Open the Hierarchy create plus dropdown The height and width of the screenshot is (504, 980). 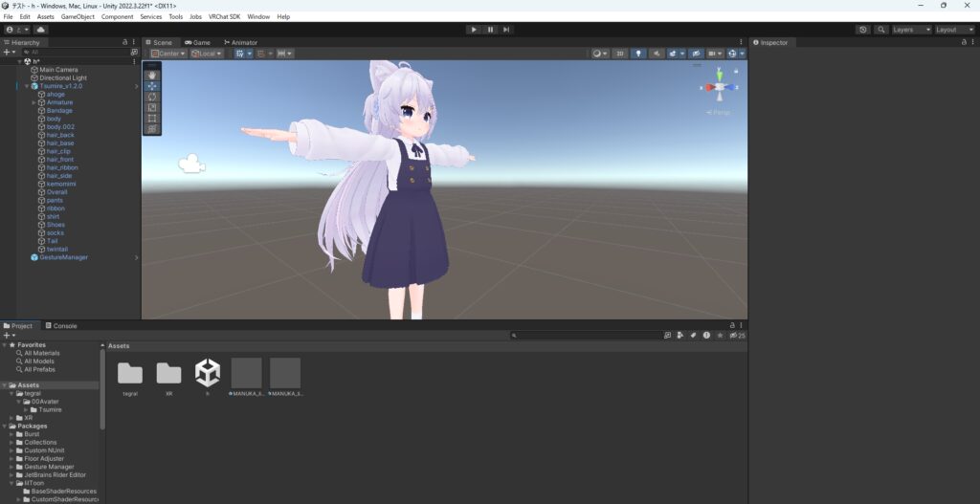coord(10,53)
